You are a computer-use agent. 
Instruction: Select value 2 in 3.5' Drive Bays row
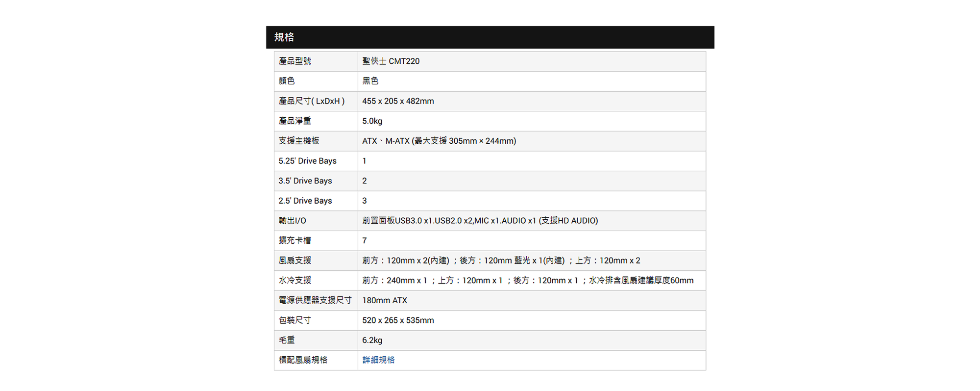(364, 181)
